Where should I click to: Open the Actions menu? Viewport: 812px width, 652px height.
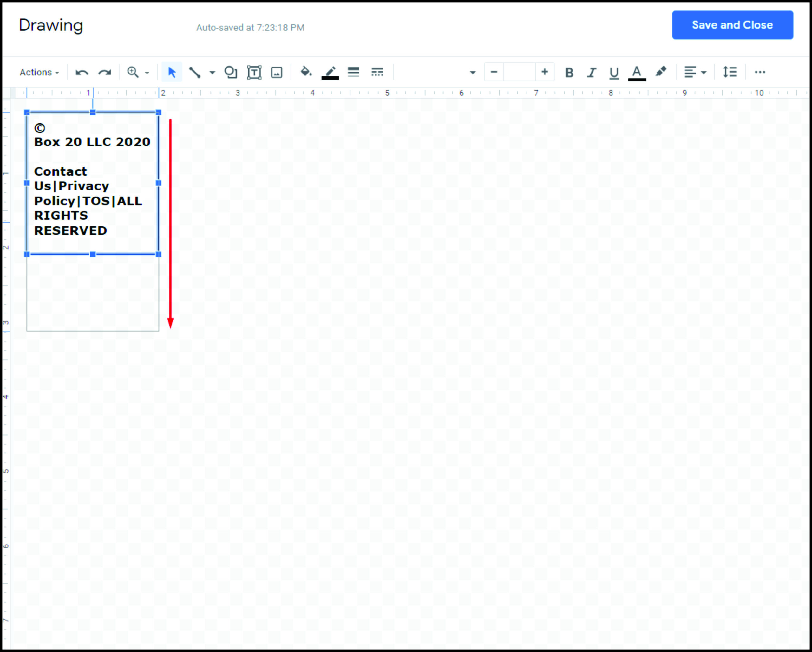coord(39,72)
